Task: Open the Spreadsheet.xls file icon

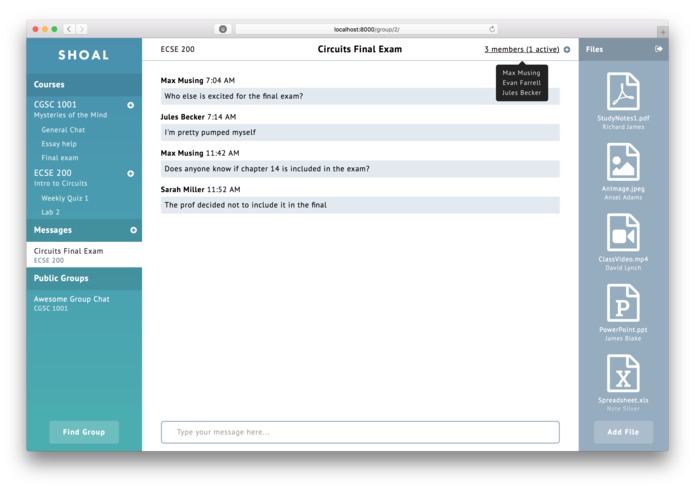Action: 623,373
